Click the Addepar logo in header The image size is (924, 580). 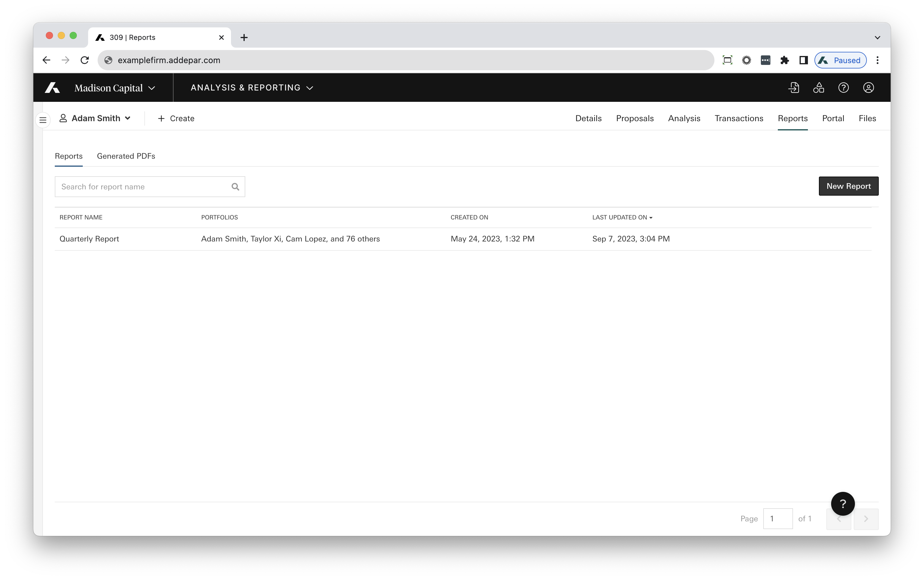[52, 88]
